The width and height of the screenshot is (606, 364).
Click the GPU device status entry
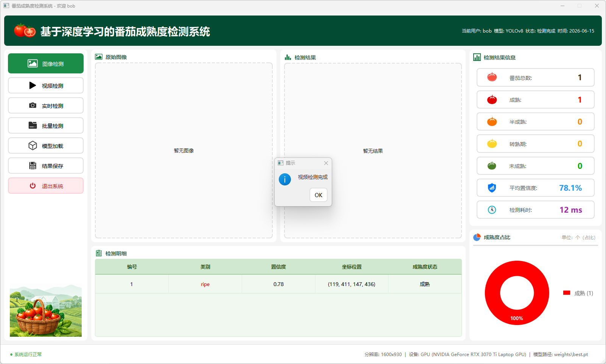pos(468,355)
